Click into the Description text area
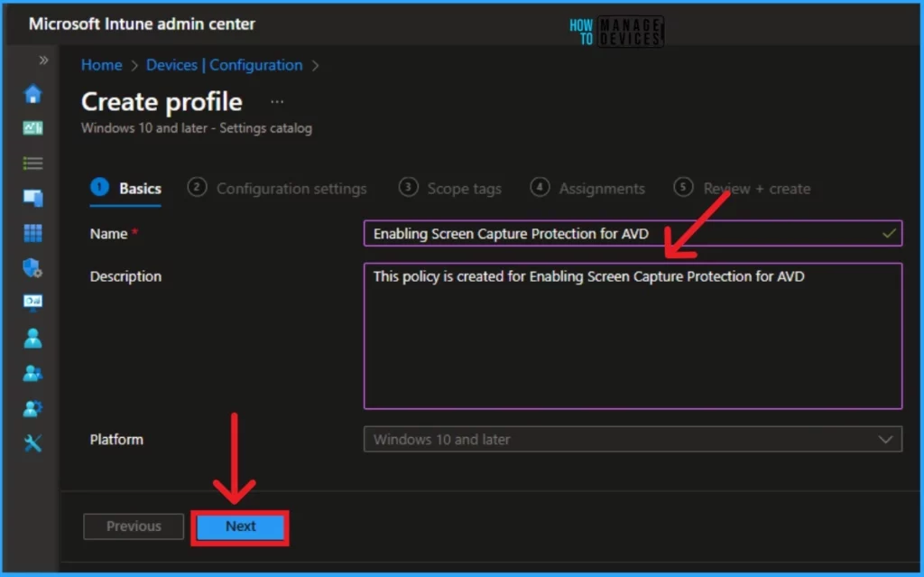The image size is (924, 577). (633, 336)
